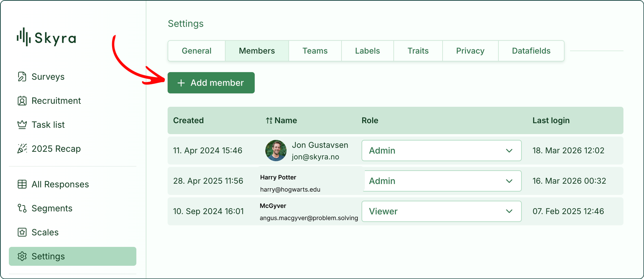The image size is (644, 279).
Task: Click the Recruitment badge icon
Action: 22,101
